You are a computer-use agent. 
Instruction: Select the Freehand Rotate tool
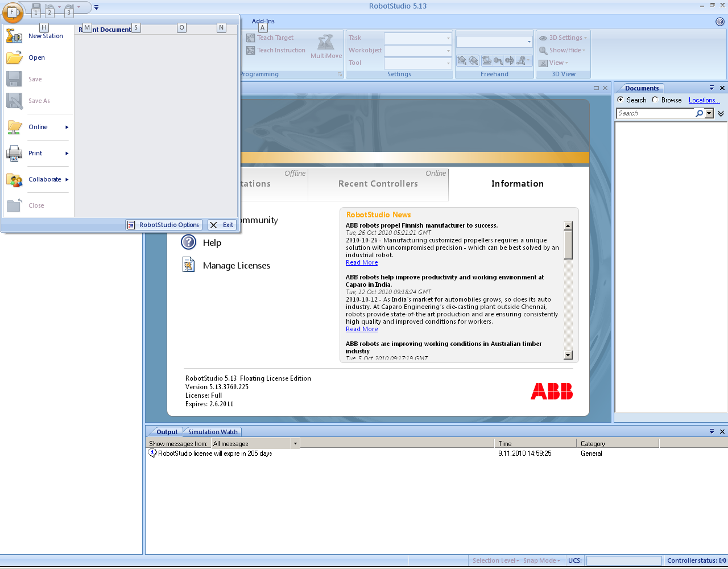coord(473,60)
